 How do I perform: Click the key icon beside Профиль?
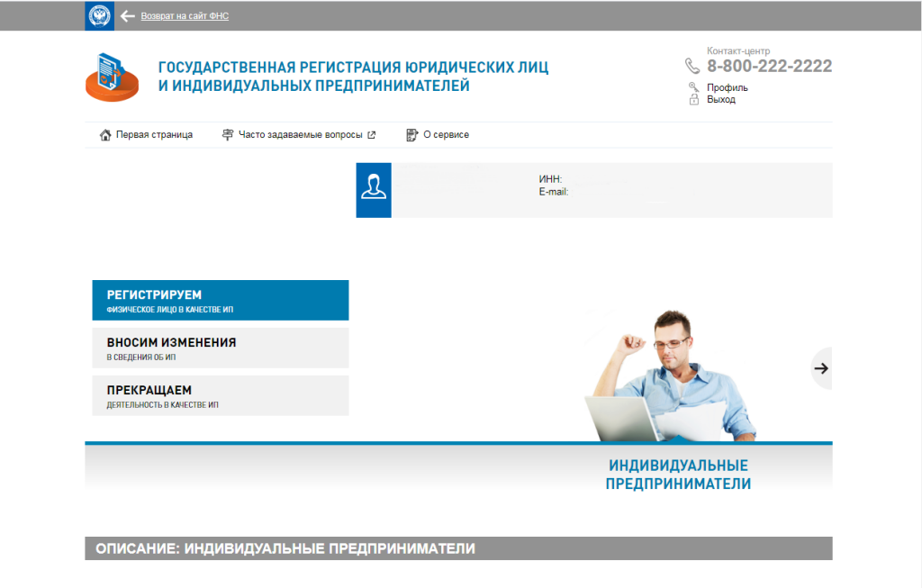(693, 87)
